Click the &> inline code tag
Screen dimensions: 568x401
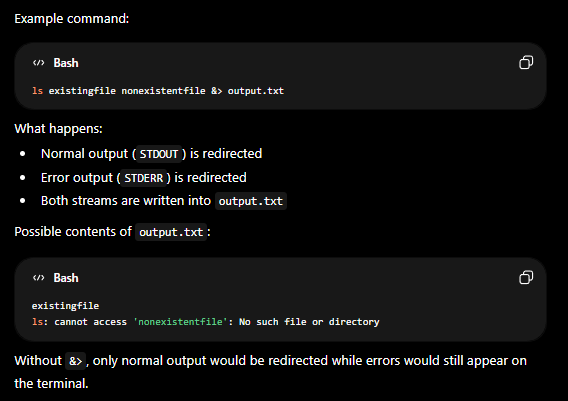[x=75, y=361]
